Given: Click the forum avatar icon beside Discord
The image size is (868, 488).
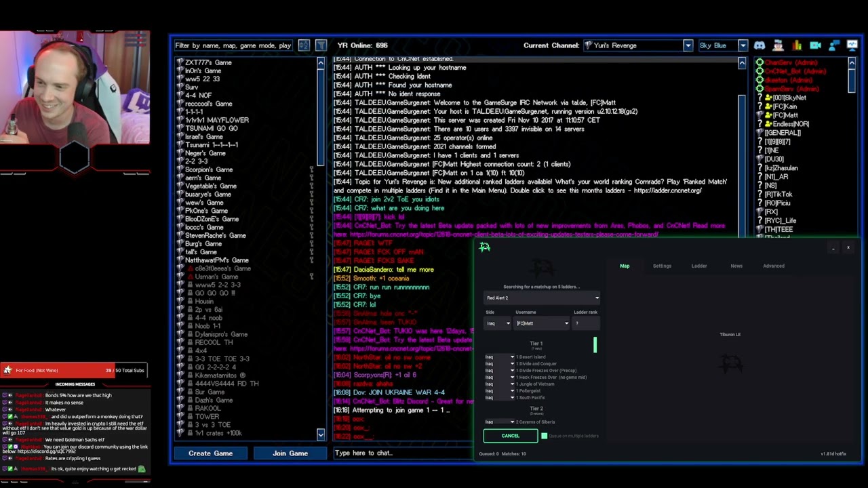Looking at the screenshot, I should pos(778,45).
